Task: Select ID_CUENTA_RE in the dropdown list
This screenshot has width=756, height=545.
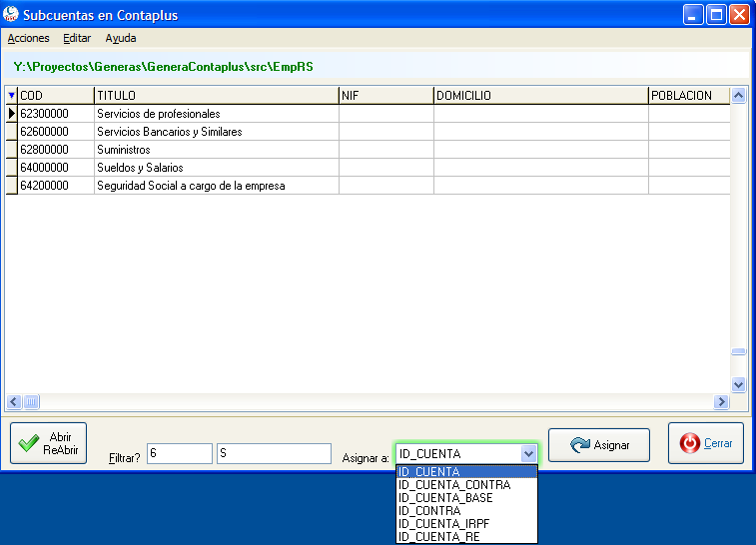Action: pyautogui.click(x=466, y=536)
